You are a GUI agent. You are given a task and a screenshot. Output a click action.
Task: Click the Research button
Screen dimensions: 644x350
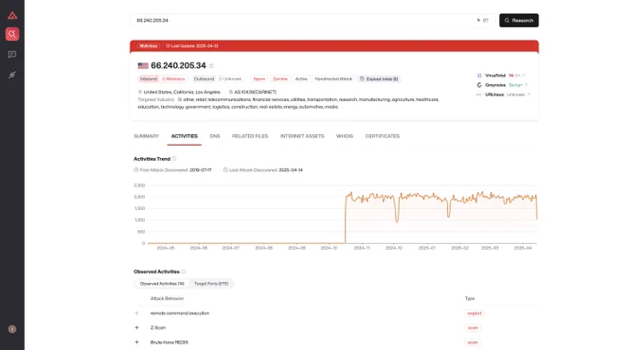tap(519, 20)
